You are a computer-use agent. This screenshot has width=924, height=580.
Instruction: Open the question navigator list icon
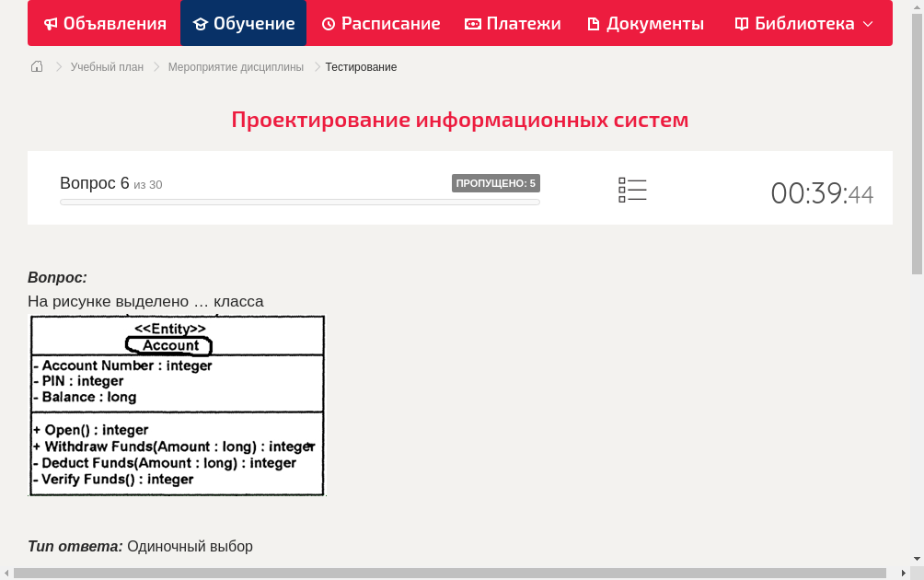tap(632, 189)
